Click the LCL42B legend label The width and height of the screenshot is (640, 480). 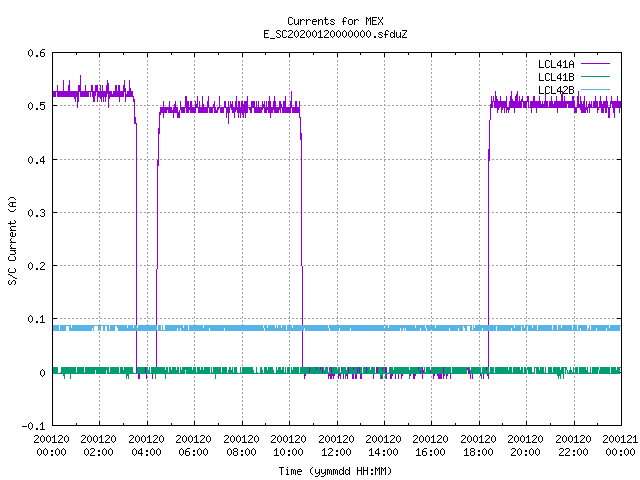coord(556,90)
